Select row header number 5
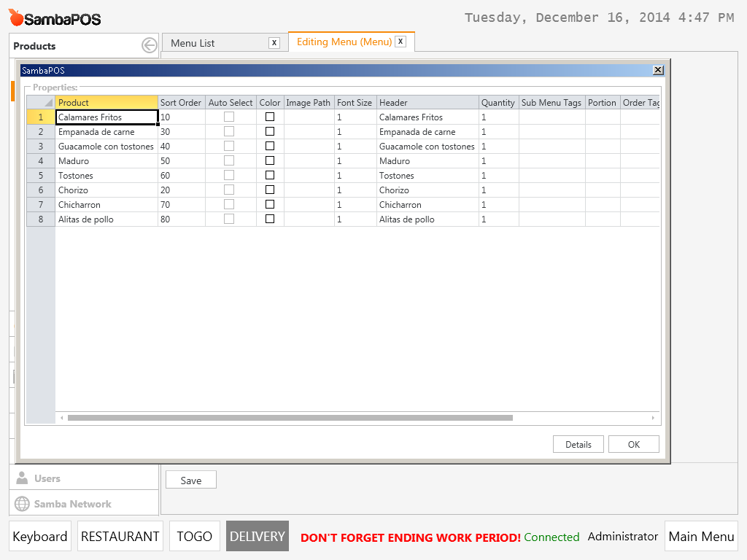Image resolution: width=747 pixels, height=560 pixels. coord(41,176)
